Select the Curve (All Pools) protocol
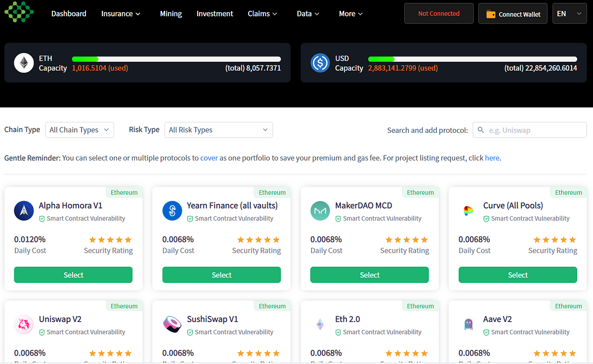 click(518, 275)
